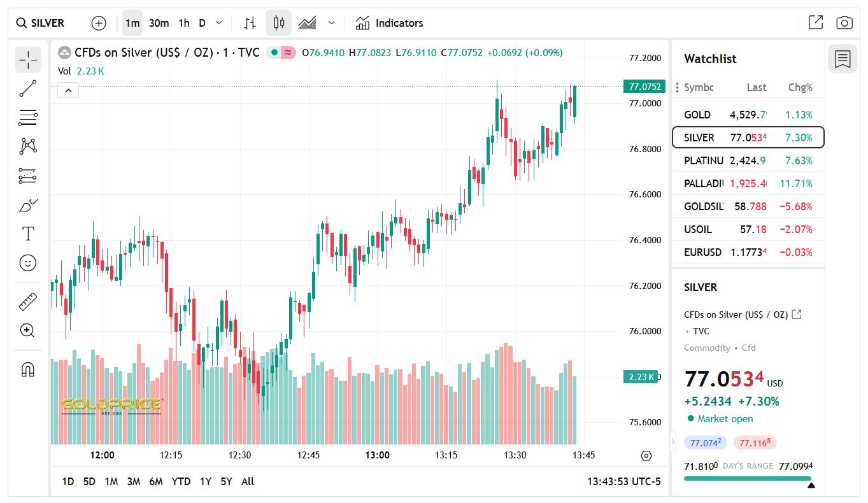The height and width of the screenshot is (503, 868).
Task: Set the range to YTD
Action: (x=181, y=481)
